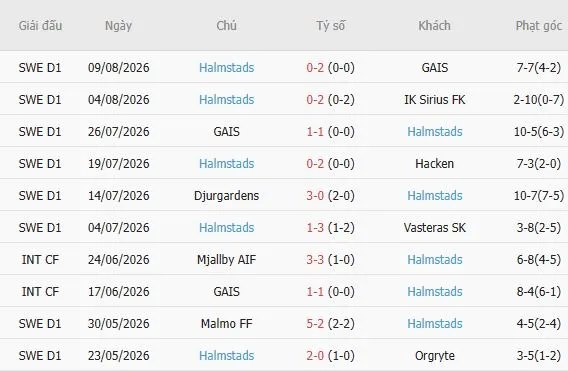The width and height of the screenshot is (568, 371).
Task: Click Mjallby AIF home team name
Action: click(x=226, y=260)
